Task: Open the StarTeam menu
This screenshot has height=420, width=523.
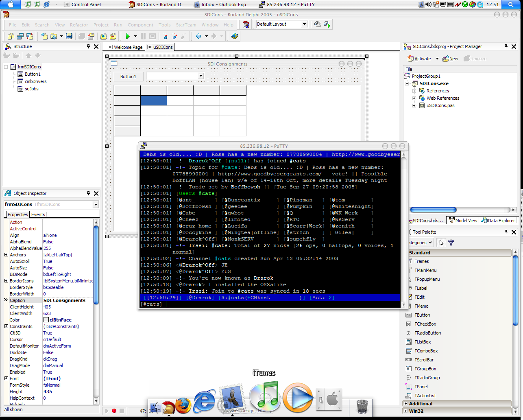Action: tap(186, 25)
